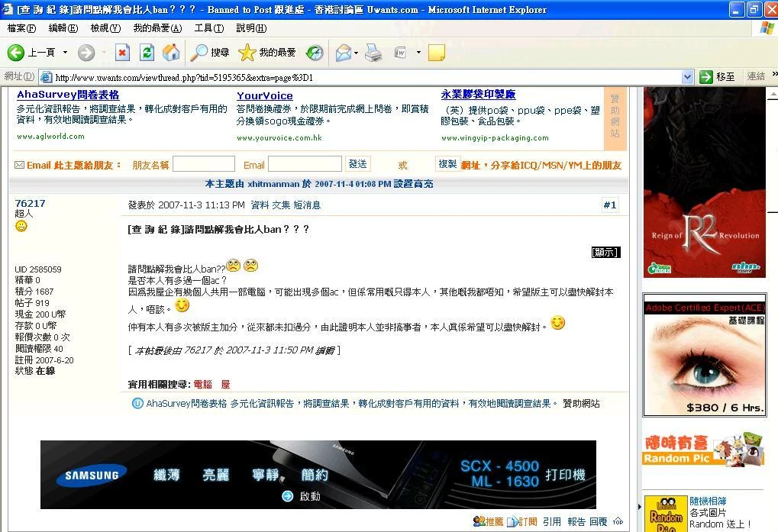Open the 隨機相簿 link
This screenshot has height=532, width=778.
pos(708,501)
